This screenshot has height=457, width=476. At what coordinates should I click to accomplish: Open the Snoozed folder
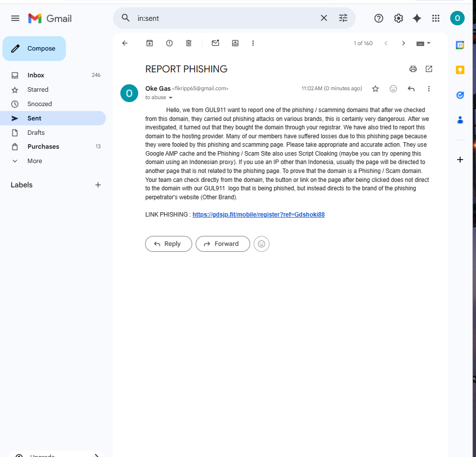pyautogui.click(x=53, y=104)
